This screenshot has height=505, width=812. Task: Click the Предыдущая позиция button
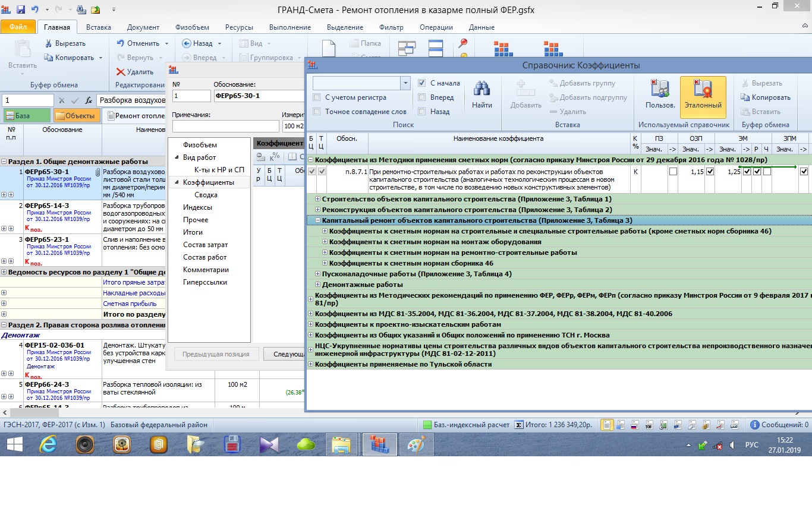pyautogui.click(x=216, y=354)
